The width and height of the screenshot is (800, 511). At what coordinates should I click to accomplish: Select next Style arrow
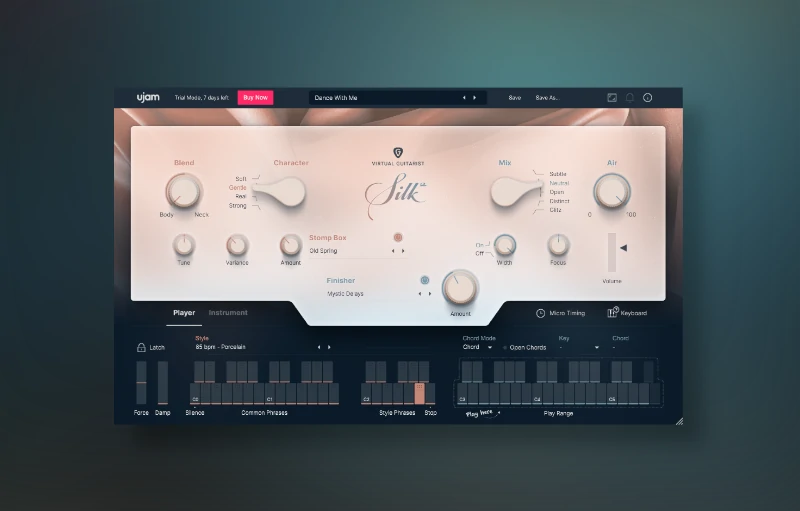(329, 347)
